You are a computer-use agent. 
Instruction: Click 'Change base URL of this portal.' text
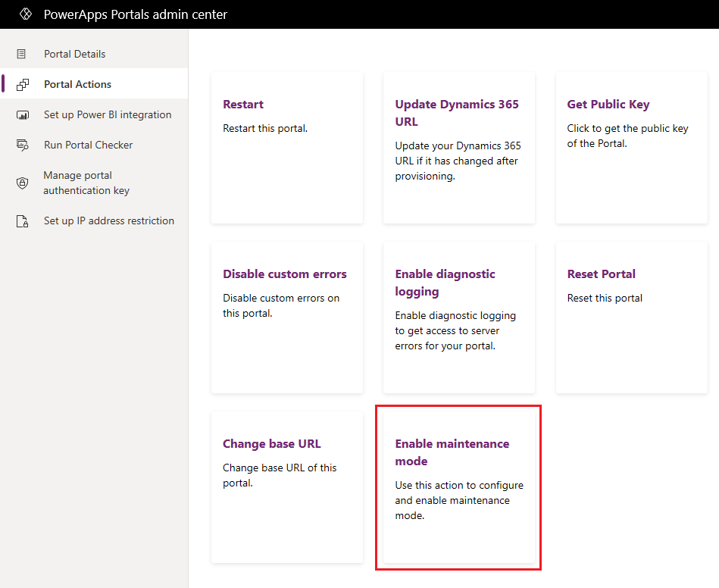pyautogui.click(x=280, y=475)
